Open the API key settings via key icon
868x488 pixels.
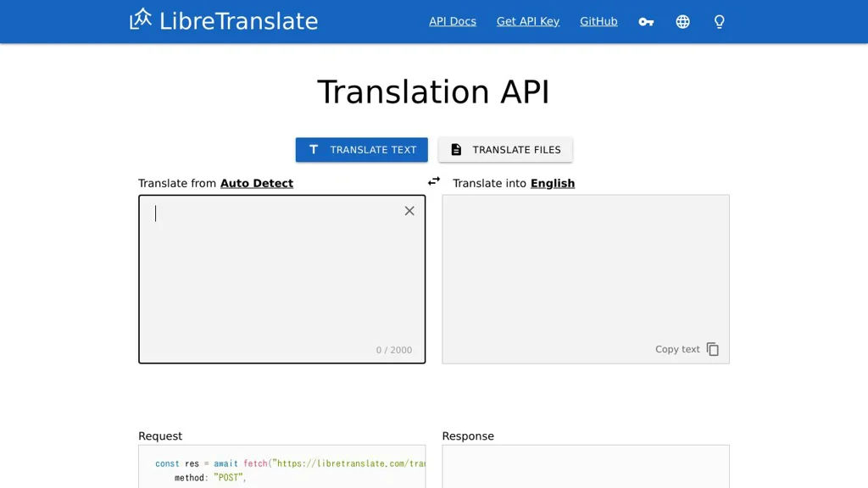click(x=646, y=21)
